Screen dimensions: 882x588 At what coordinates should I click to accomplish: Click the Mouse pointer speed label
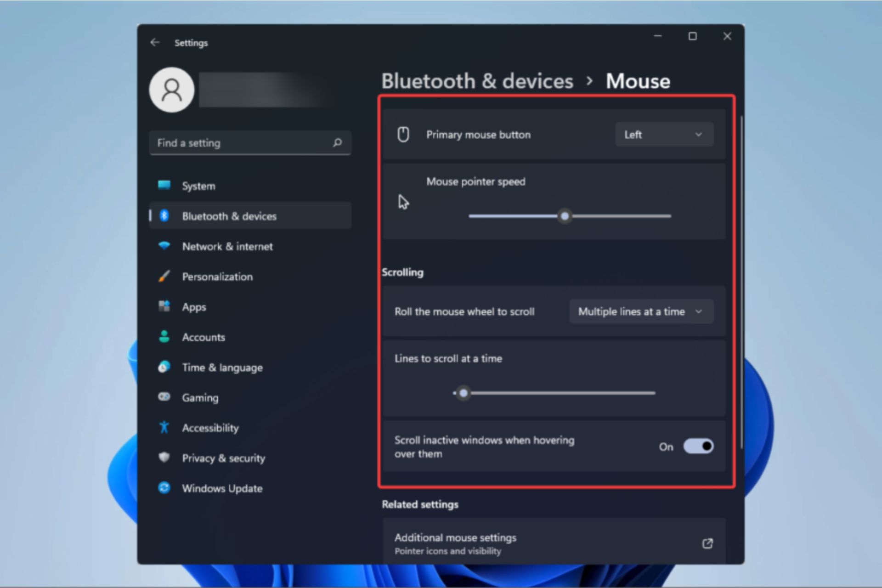tap(475, 181)
